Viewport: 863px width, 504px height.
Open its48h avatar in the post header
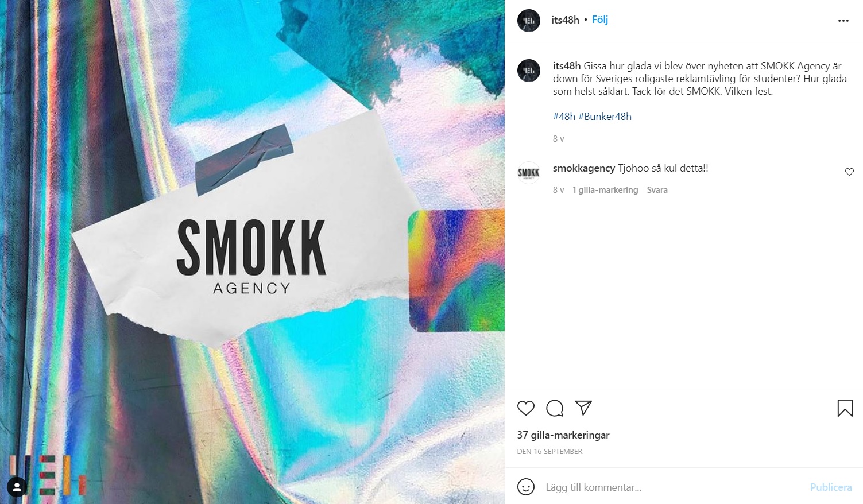point(529,21)
